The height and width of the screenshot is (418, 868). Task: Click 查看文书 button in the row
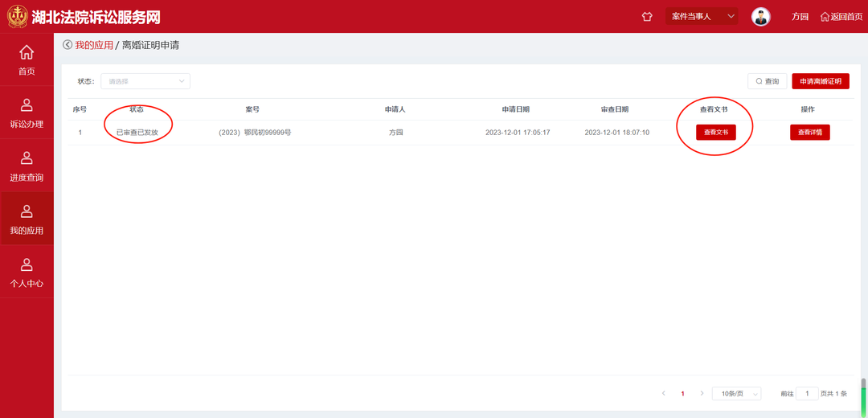(x=715, y=133)
